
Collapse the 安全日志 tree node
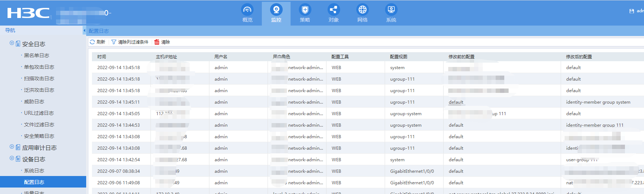(x=12, y=43)
